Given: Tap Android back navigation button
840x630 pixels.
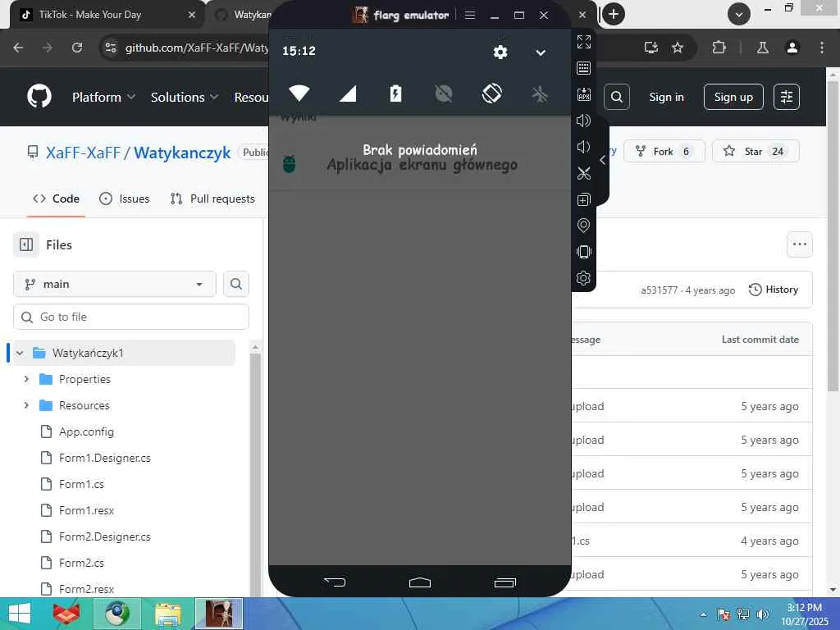Looking at the screenshot, I should pos(335,582).
